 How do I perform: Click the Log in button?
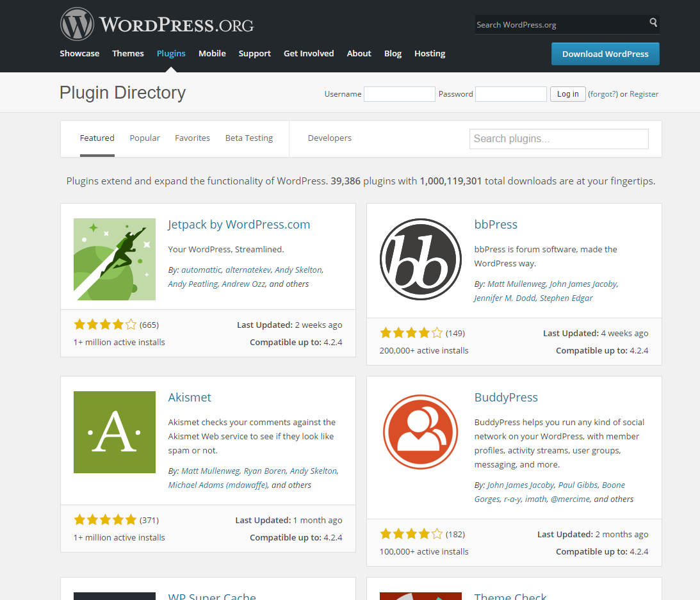pos(568,94)
